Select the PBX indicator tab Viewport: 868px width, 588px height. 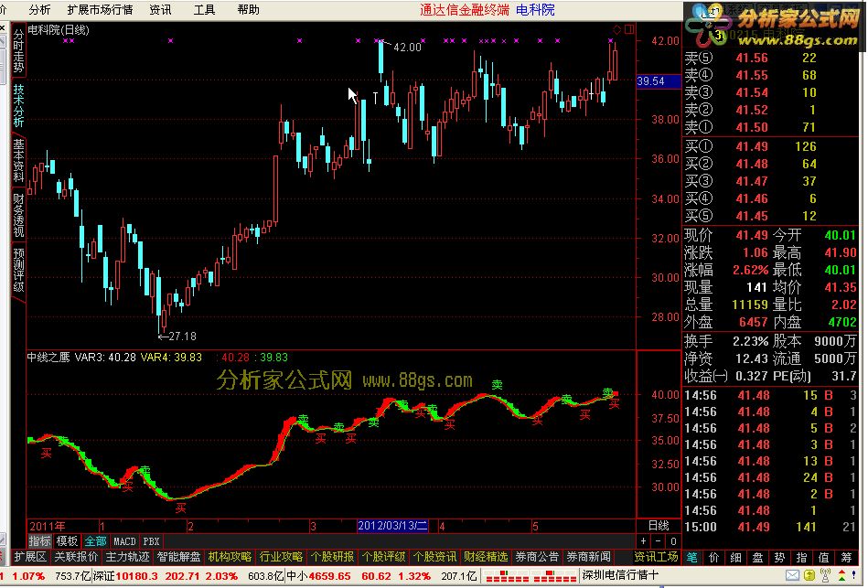(151, 541)
